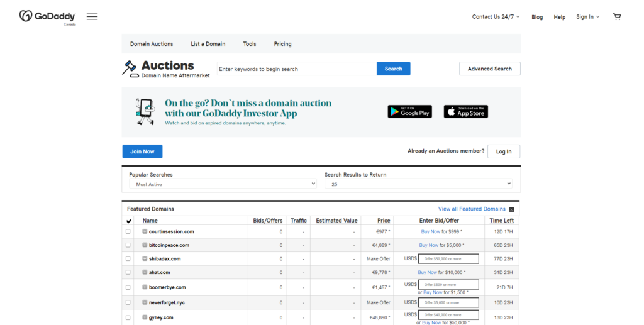Expand details for ahat.com
644x325 pixels.
pyautogui.click(x=145, y=272)
